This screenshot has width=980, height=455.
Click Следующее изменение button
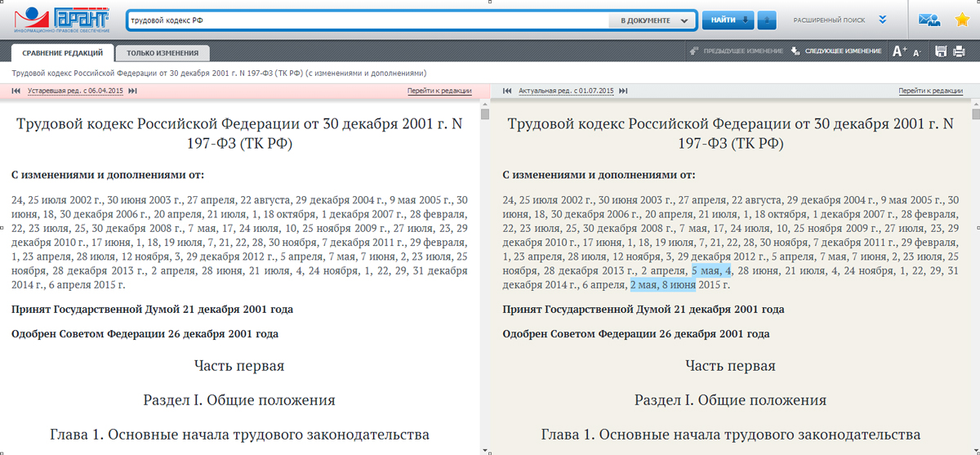click(x=836, y=51)
